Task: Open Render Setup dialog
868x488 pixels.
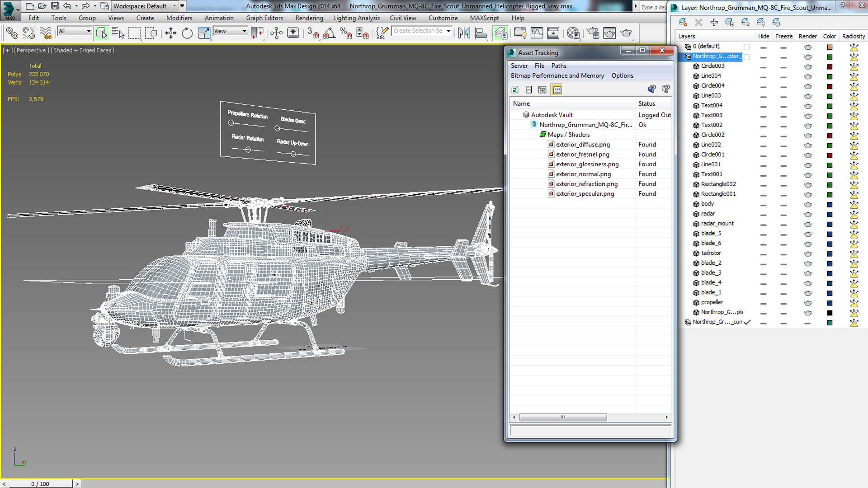Action: [593, 33]
